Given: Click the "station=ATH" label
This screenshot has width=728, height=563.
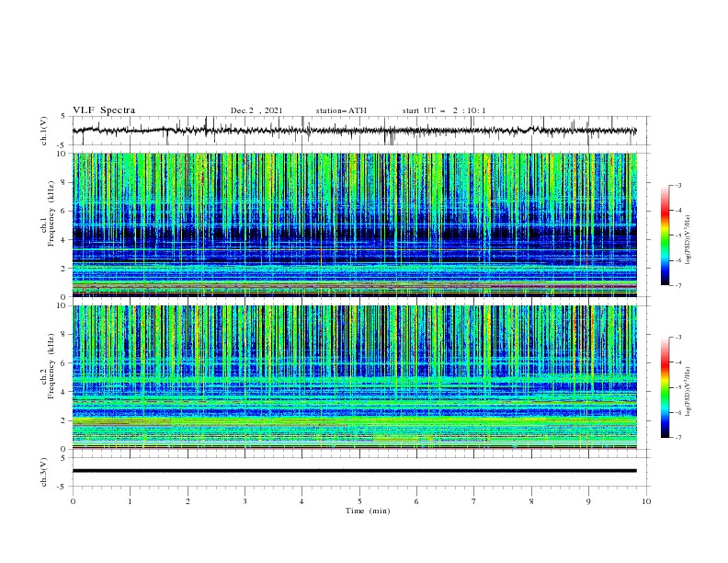Looking at the screenshot, I should 341,110.
